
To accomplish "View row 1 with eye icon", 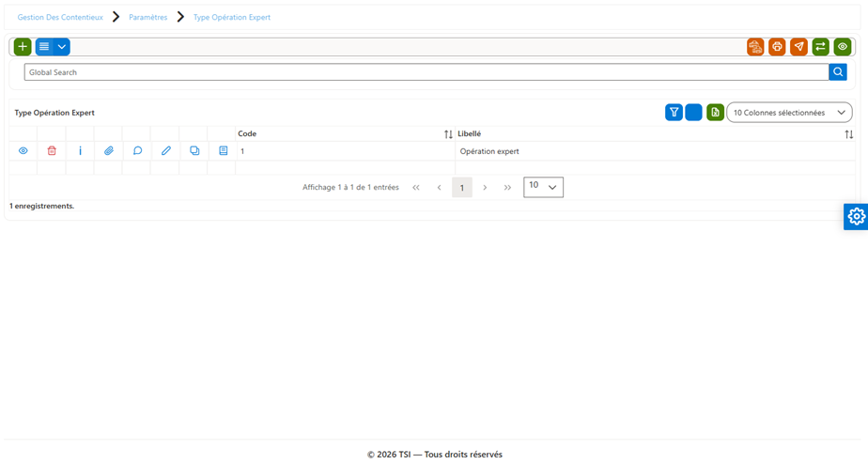I will point(23,150).
